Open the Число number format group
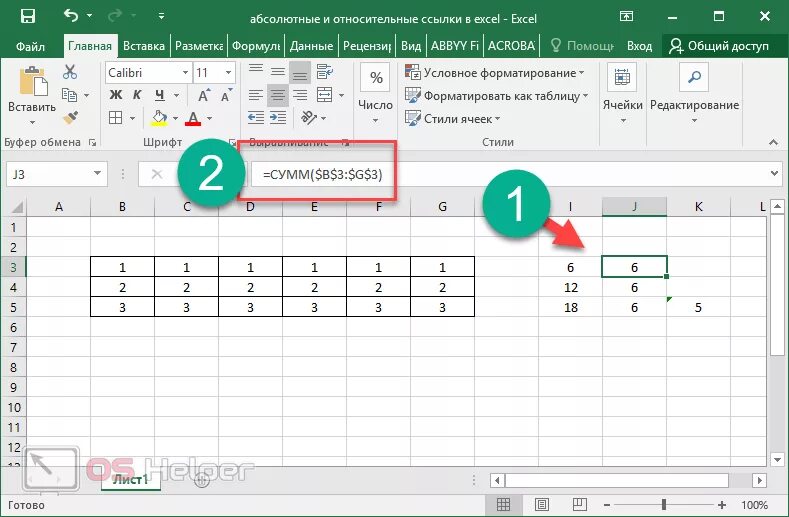 click(375, 94)
